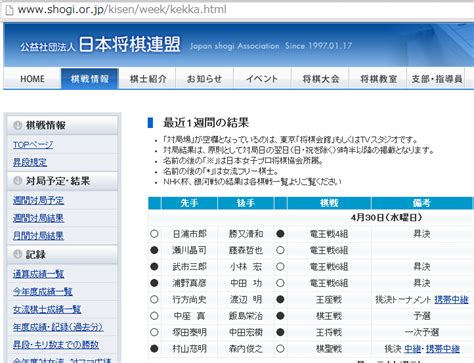Open 携帯中継 link in 王座戦 row
This screenshot has width=474, height=363.
451,300
